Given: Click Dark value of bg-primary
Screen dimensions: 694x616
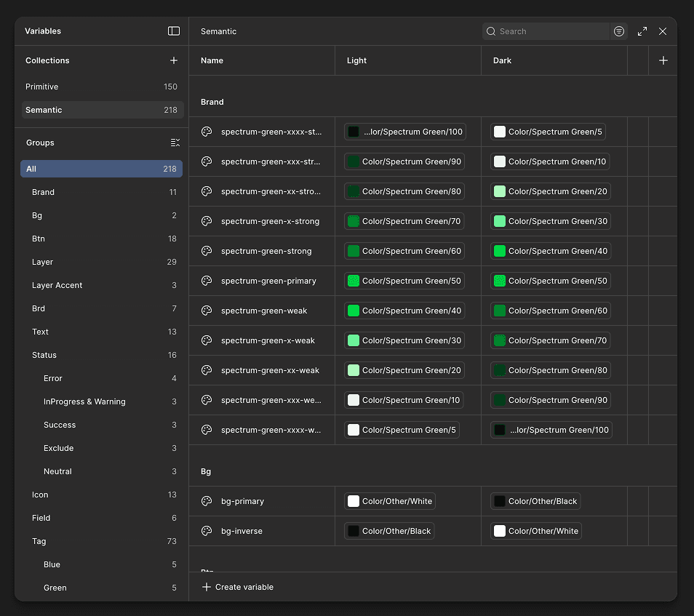Looking at the screenshot, I should [535, 501].
